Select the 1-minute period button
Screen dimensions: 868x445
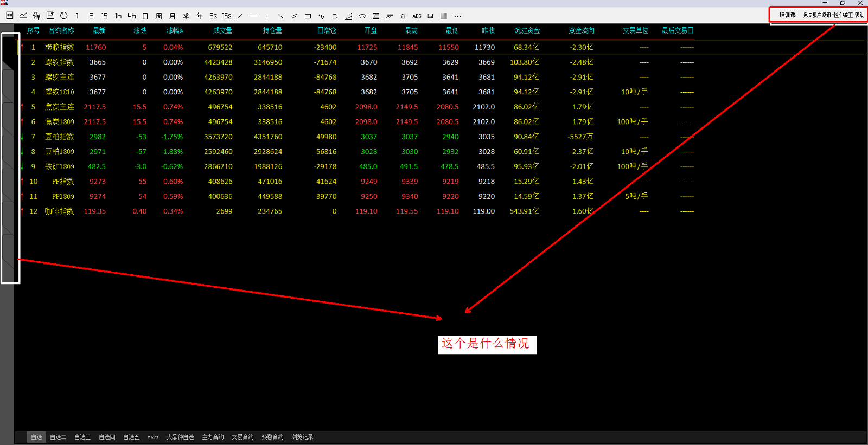pyautogui.click(x=78, y=16)
